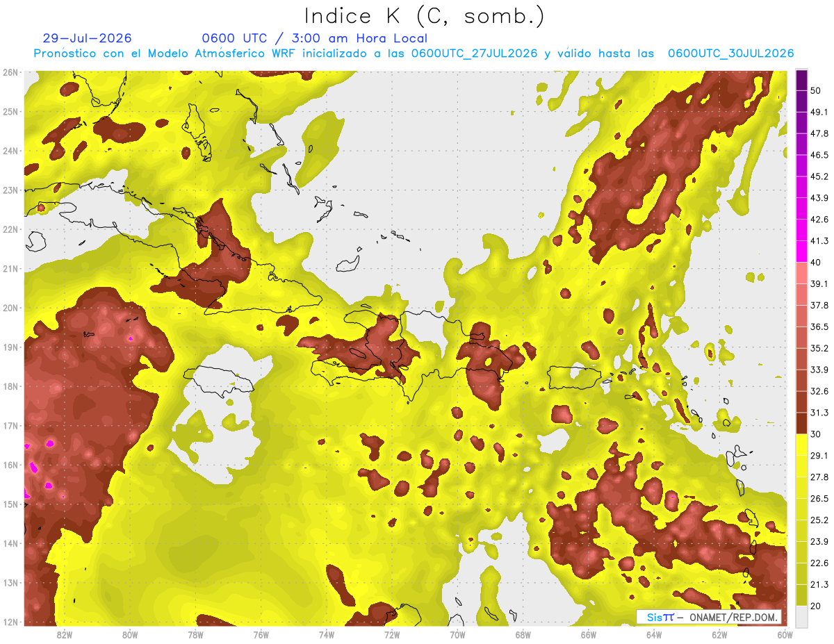The height and width of the screenshot is (644, 834).
Task: Click the colorbar value "36.5"
Action: (819, 327)
